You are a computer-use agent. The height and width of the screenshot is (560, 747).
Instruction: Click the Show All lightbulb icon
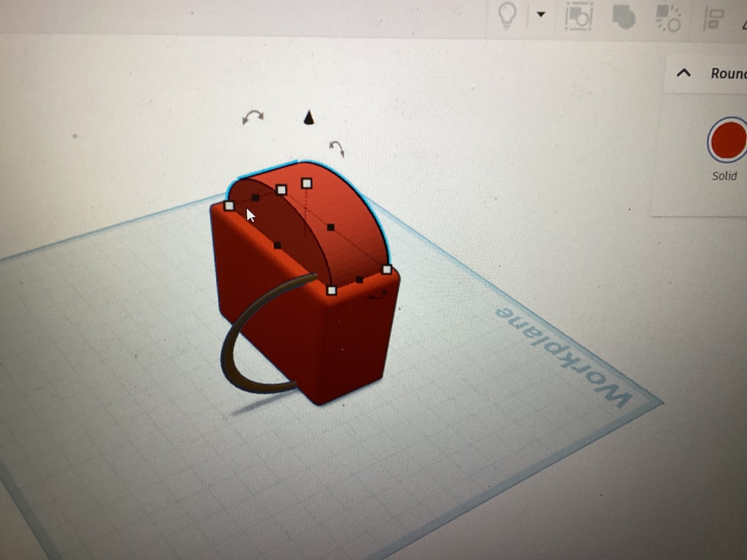click(x=507, y=15)
